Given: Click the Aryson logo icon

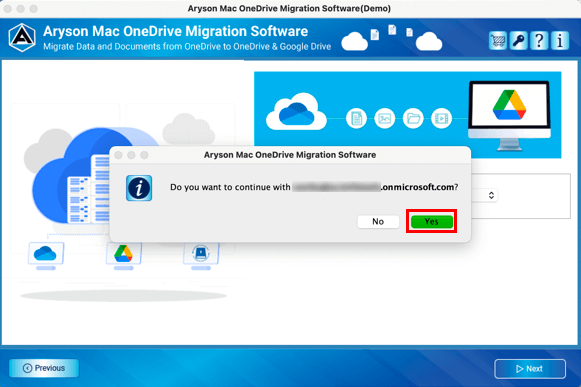Looking at the screenshot, I should 22,37.
